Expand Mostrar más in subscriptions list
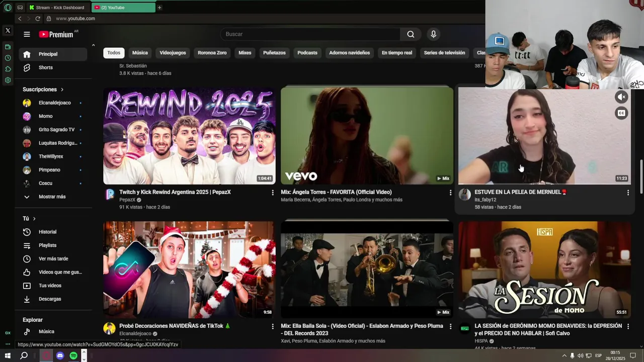The image size is (644, 362). coord(52,197)
